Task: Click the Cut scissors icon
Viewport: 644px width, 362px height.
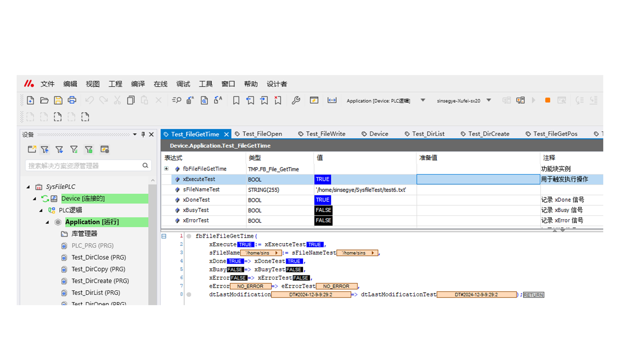Action: coord(117,100)
